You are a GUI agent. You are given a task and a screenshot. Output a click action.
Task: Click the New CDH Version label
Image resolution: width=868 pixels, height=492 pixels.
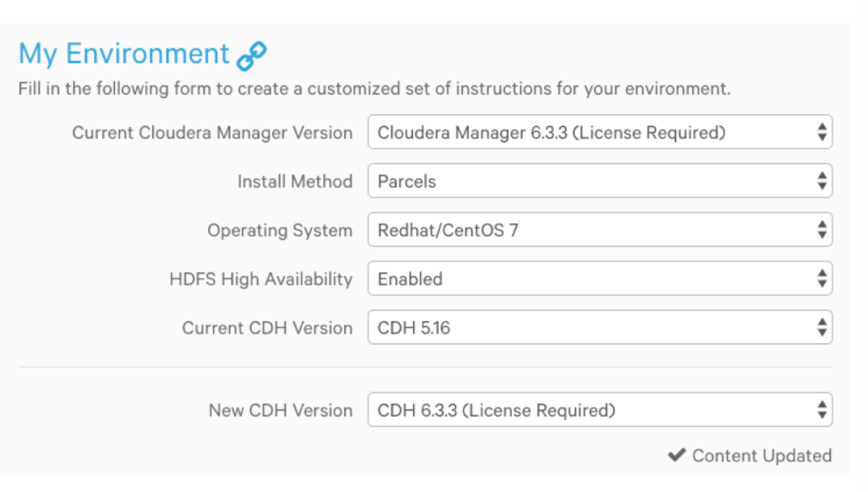tap(280, 411)
